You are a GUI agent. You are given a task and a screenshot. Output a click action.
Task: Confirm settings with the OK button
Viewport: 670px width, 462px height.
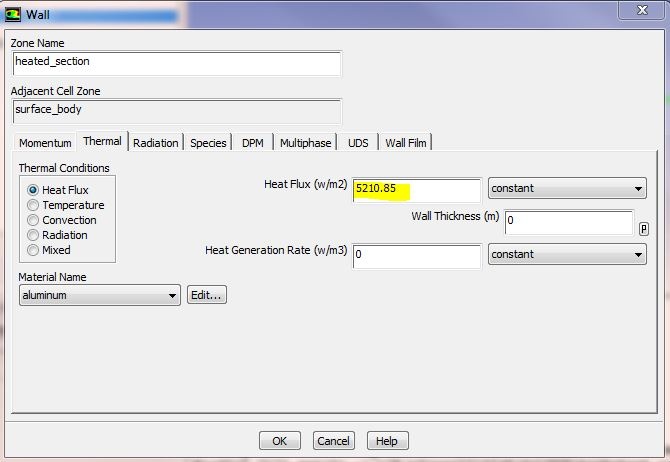(280, 441)
